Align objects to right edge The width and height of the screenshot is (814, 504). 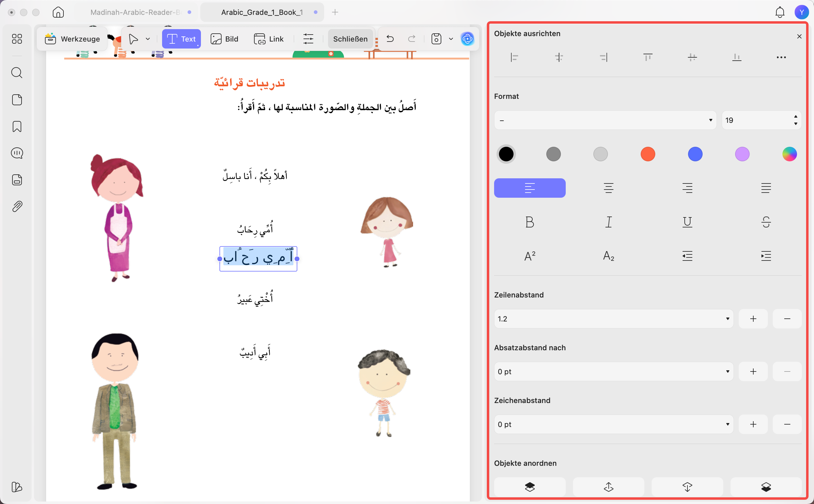(x=603, y=57)
